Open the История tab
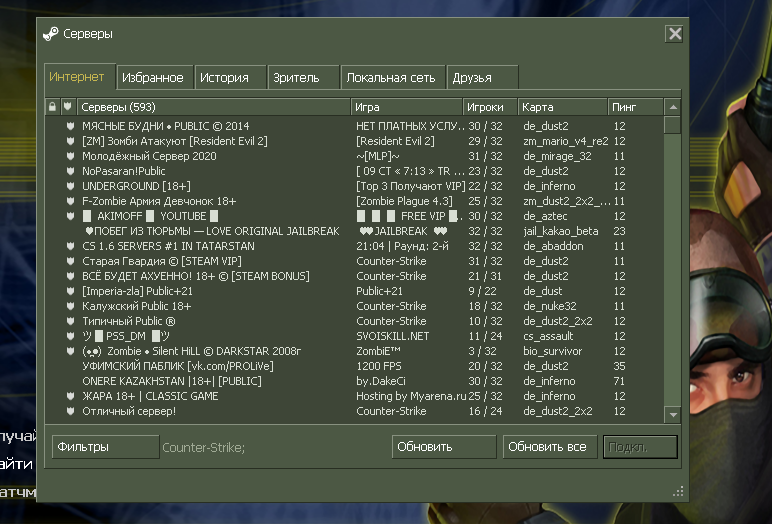The width and height of the screenshot is (772, 524). pyautogui.click(x=230, y=77)
